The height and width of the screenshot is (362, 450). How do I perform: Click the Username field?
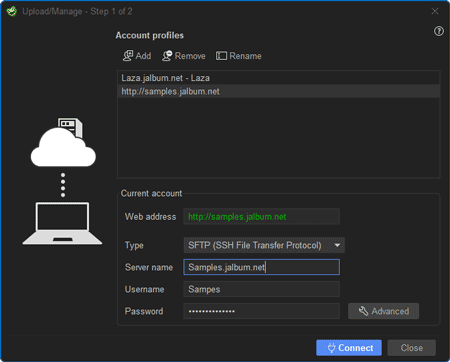point(262,289)
